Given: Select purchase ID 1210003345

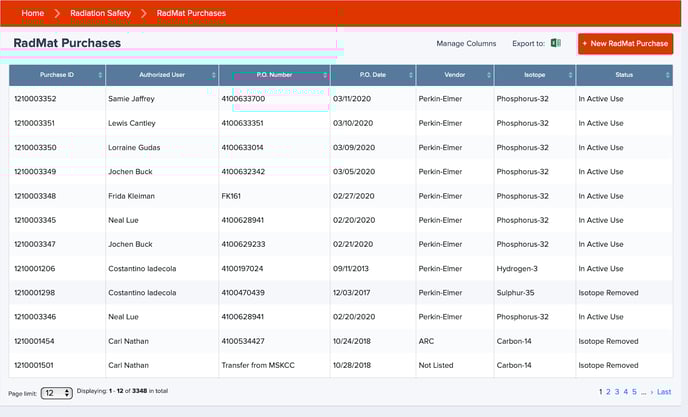Looking at the screenshot, I should pos(35,220).
